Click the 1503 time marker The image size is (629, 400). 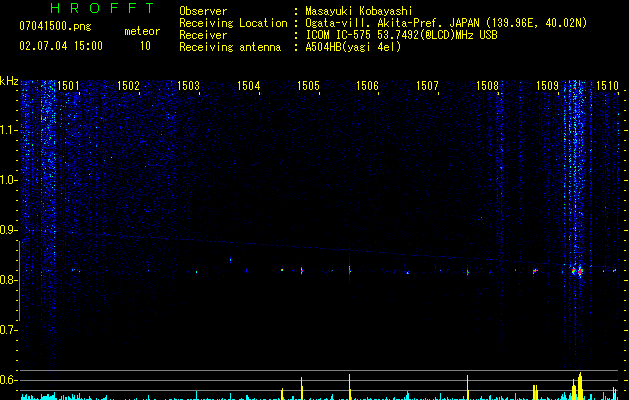coord(188,86)
